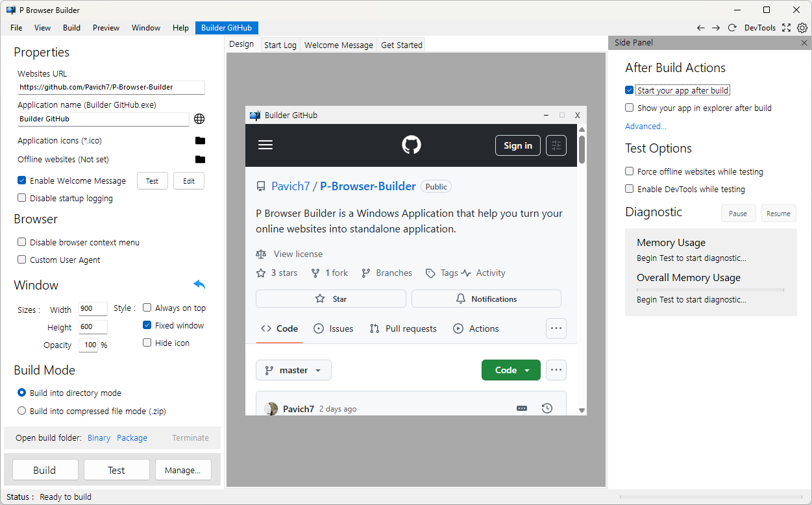812x505 pixels.
Task: Click the Test button beside Build
Action: [117, 470]
